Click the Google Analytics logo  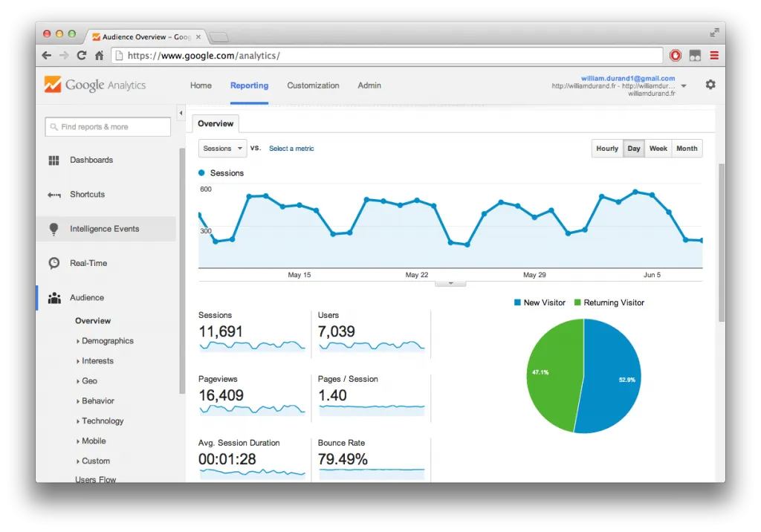(x=95, y=85)
